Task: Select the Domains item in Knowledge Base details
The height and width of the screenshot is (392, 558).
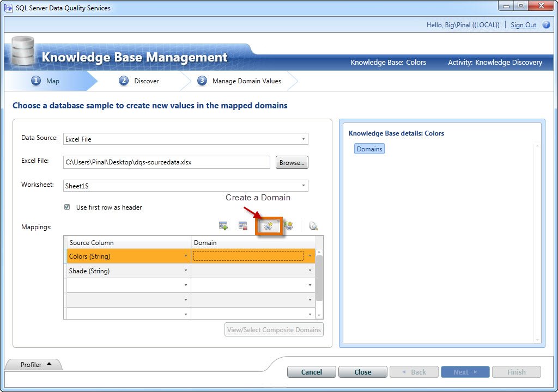Action: click(x=369, y=149)
